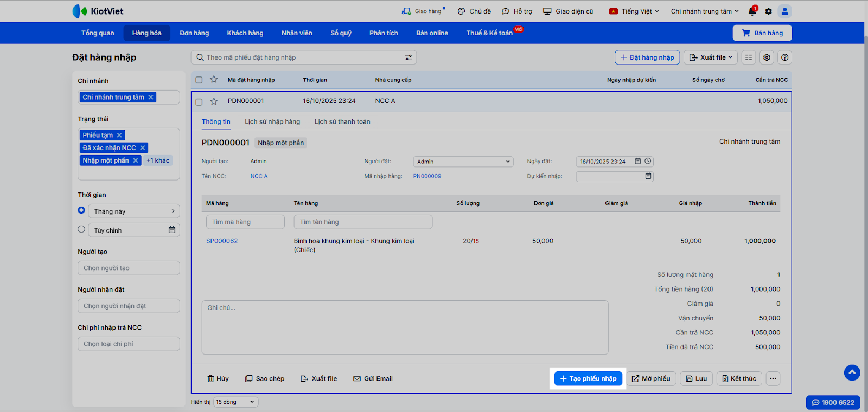Tick the select-all header checkbox
The height and width of the screenshot is (412, 868).
click(x=199, y=80)
